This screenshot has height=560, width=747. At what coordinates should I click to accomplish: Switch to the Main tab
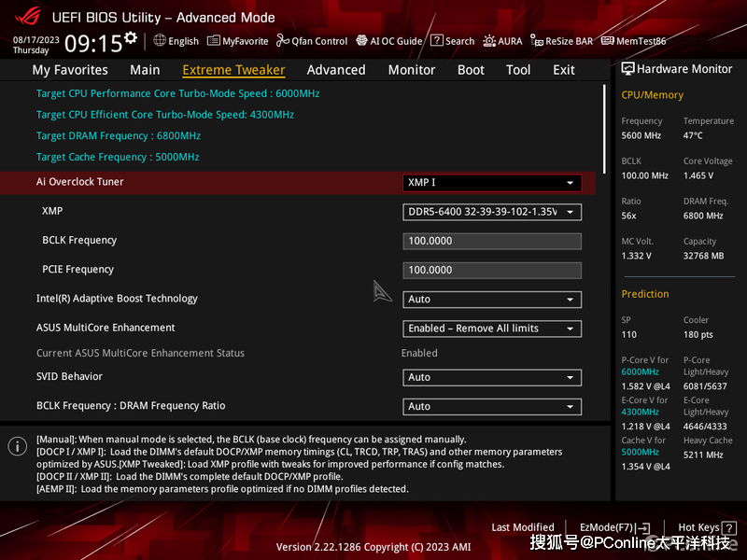coord(145,70)
